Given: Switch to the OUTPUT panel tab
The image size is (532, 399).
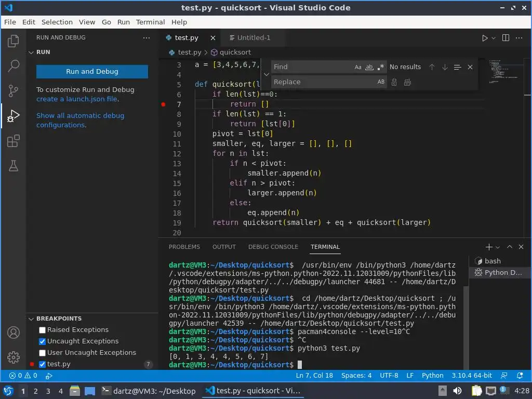Looking at the screenshot, I should [x=224, y=247].
